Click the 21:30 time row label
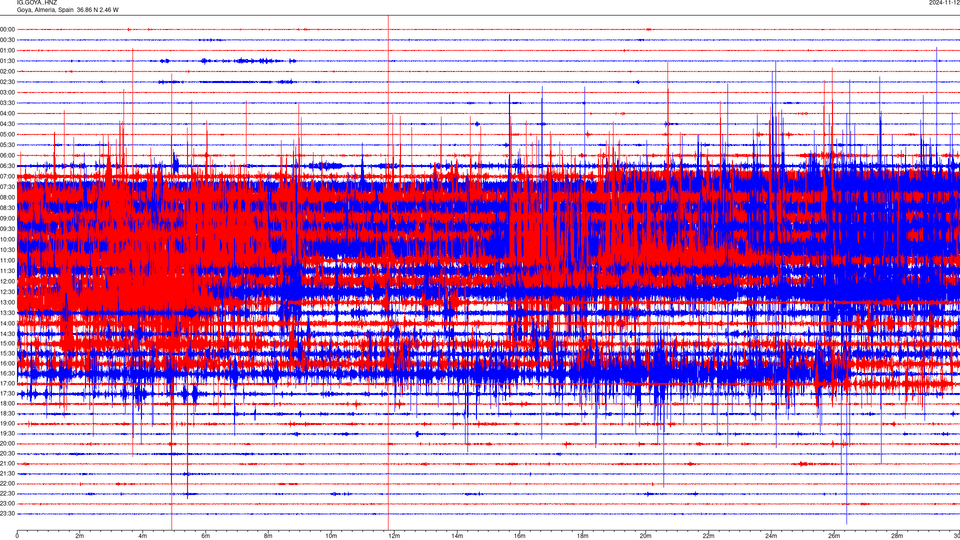This screenshot has height=540, width=960. [x=8, y=474]
